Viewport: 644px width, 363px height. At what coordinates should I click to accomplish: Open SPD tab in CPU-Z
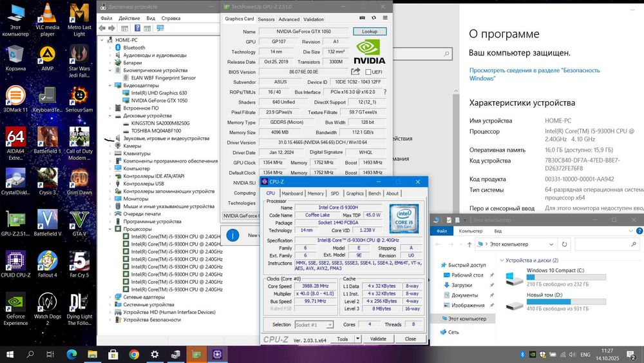(x=335, y=193)
